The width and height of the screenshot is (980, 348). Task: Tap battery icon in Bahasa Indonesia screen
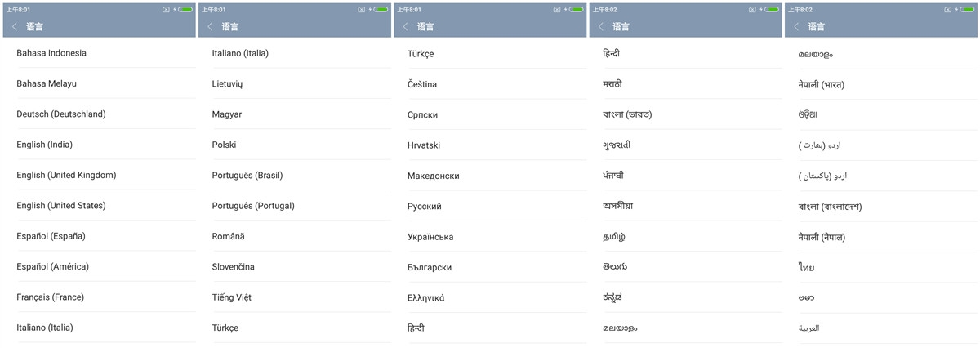(185, 10)
